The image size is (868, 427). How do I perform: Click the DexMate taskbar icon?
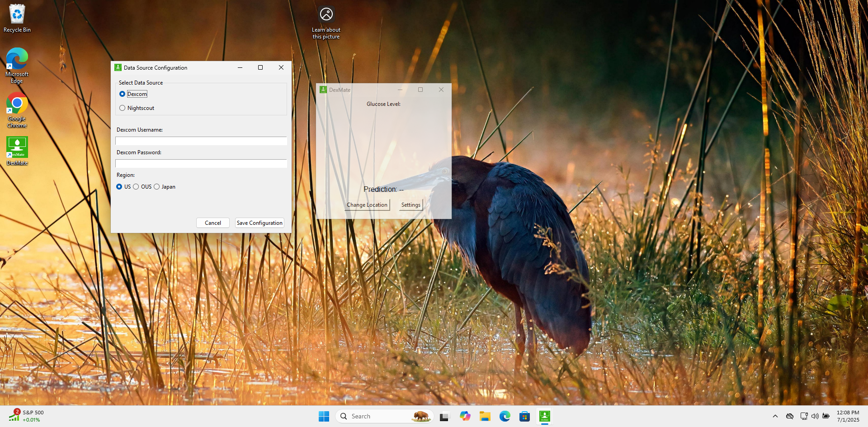pos(545,416)
